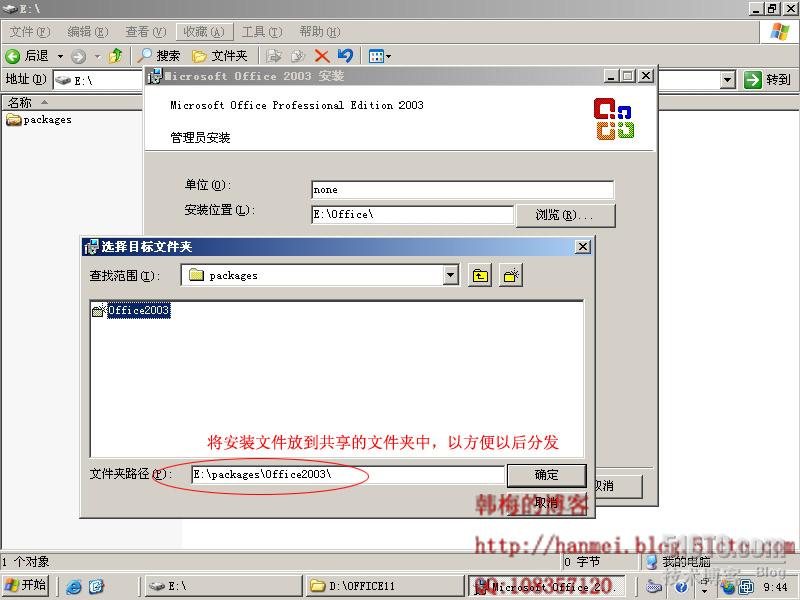Click the 转到 Go button
800x600 pixels.
click(767, 80)
